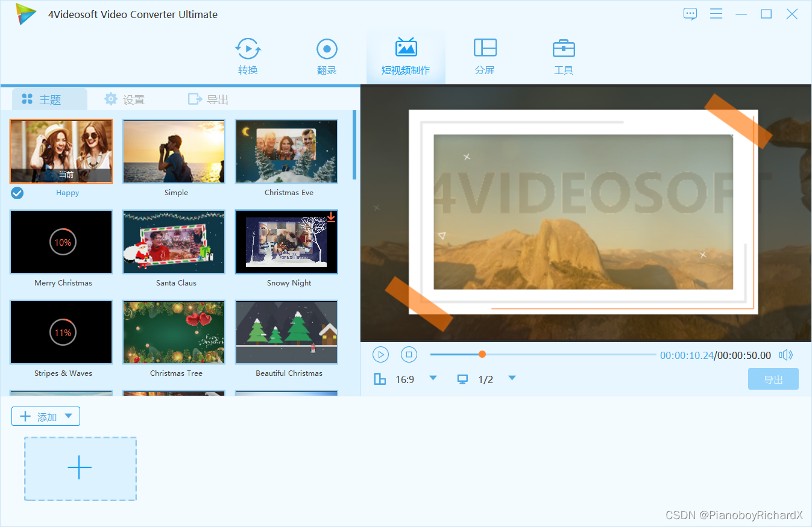Click the feedback chat bubble icon
Viewport: 812px width, 527px height.
[690, 14]
